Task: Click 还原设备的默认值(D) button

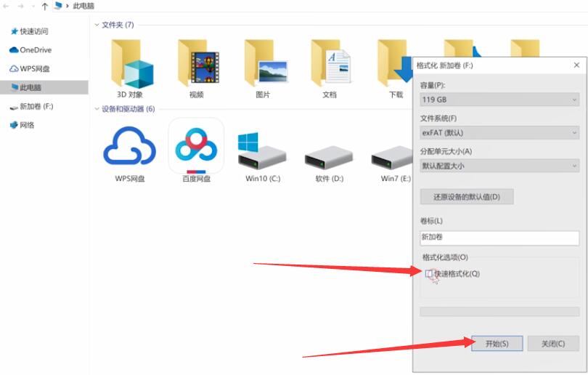Action: click(x=467, y=197)
